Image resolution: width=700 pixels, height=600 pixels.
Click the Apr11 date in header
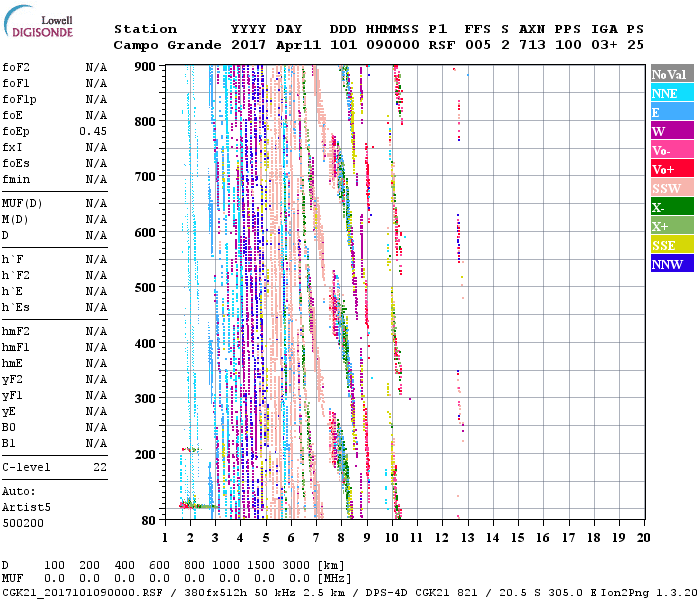click(298, 45)
